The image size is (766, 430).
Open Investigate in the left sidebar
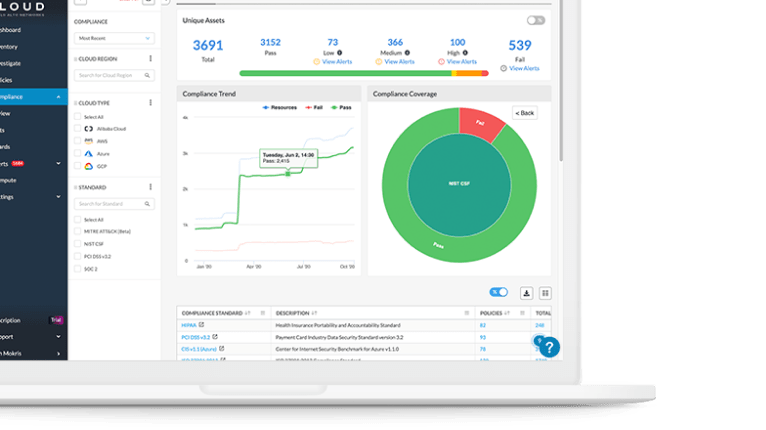coord(10,62)
